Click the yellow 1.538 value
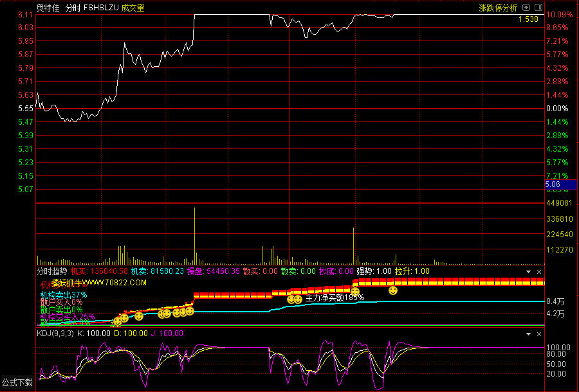Image resolution: width=579 pixels, height=392 pixels. coord(528,19)
